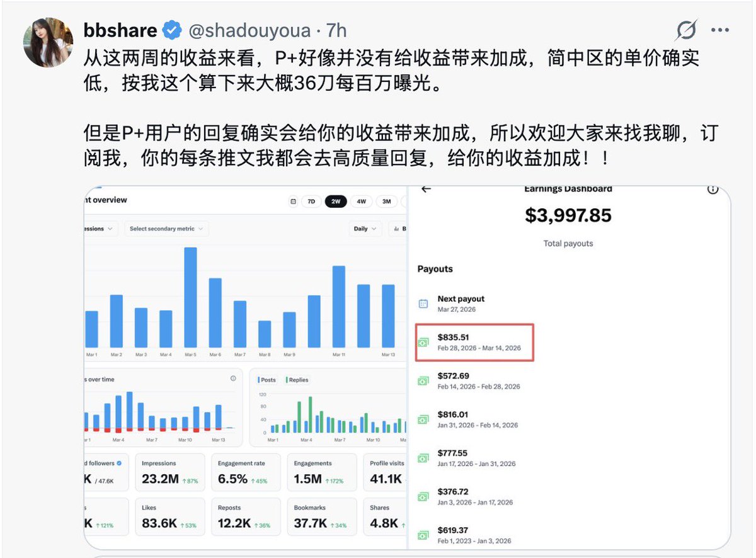Open the Daily frequency dropdown

[365, 229]
